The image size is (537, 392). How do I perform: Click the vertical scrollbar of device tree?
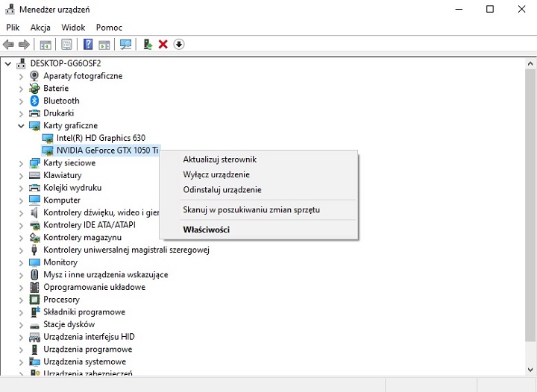pos(530,186)
